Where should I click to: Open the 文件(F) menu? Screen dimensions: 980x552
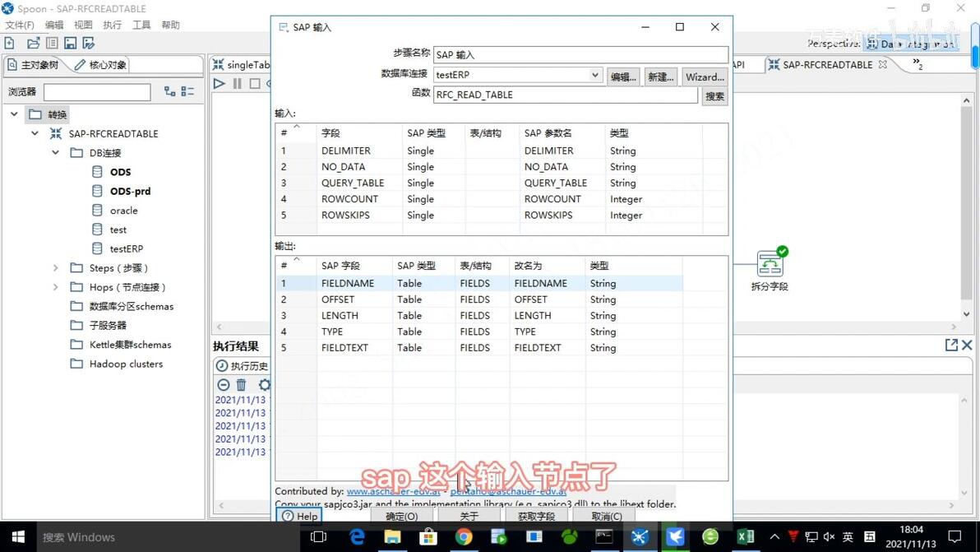(20, 25)
